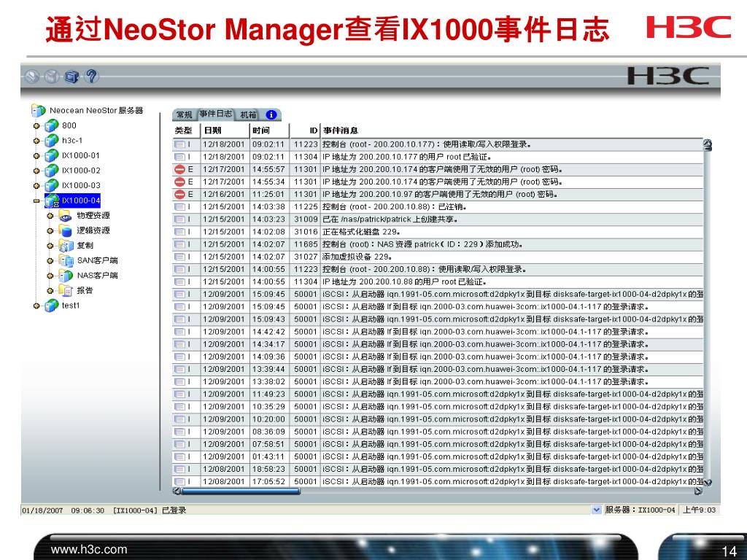
Task: Select the h3c-1 tree label
Action: pyautogui.click(x=72, y=141)
